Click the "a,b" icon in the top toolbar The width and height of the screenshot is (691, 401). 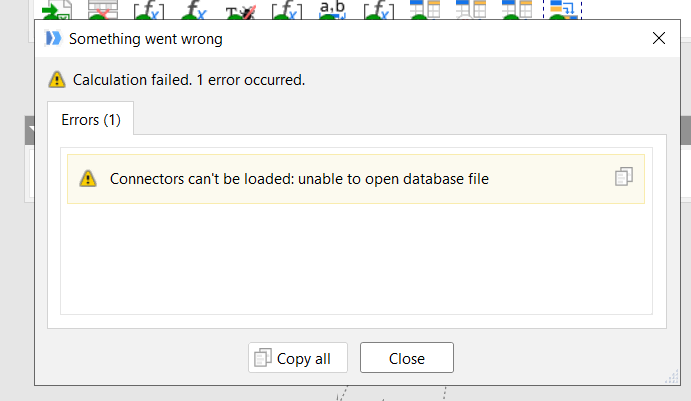point(331,10)
